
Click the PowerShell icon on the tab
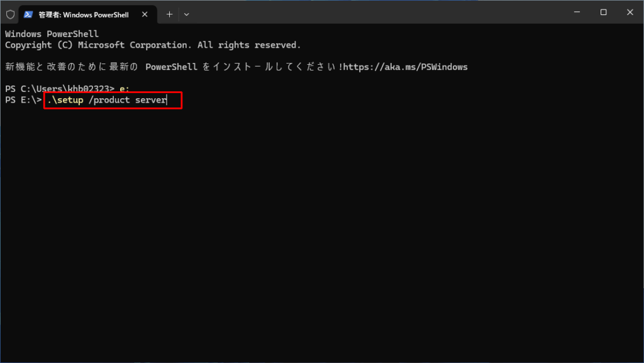click(28, 14)
